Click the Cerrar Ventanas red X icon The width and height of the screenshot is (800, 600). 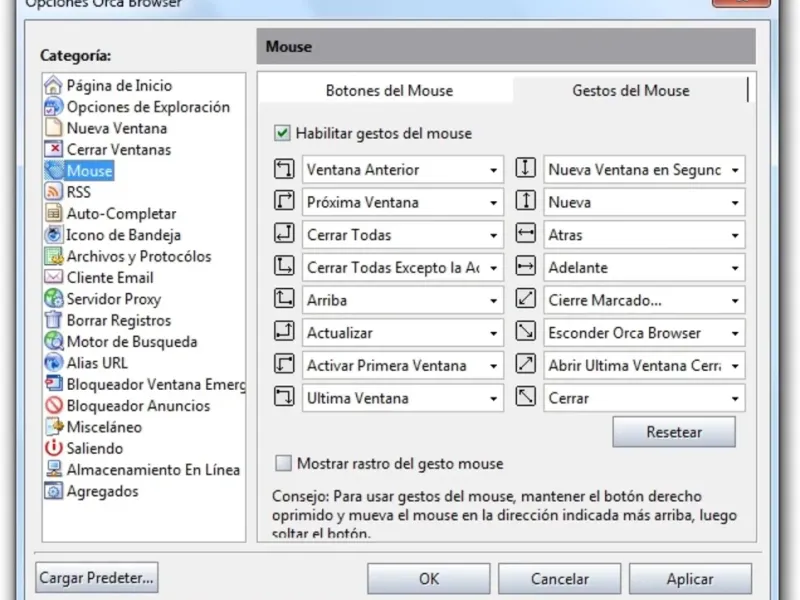[x=54, y=150]
